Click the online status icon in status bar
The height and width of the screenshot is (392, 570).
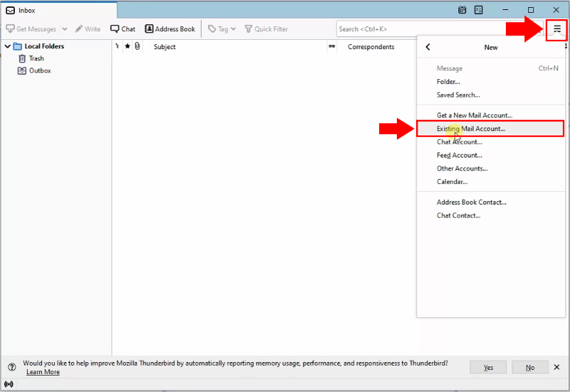click(9, 384)
